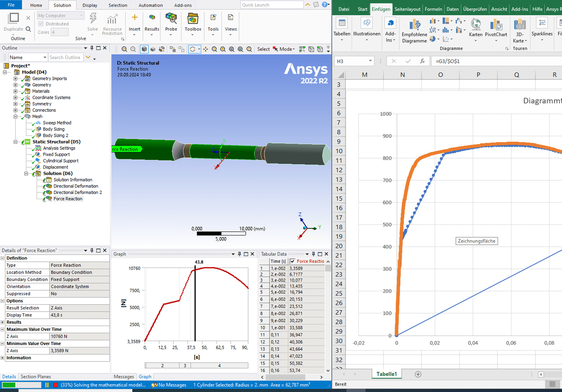Image resolution: width=562 pixels, height=392 pixels.
Task: Select the Rotate tool in viewport toolbar
Action: (193, 49)
